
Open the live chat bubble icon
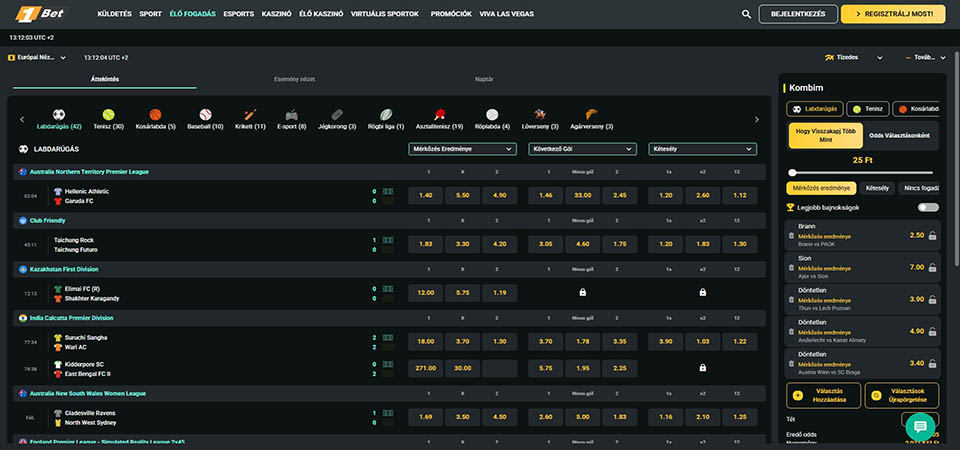(920, 426)
